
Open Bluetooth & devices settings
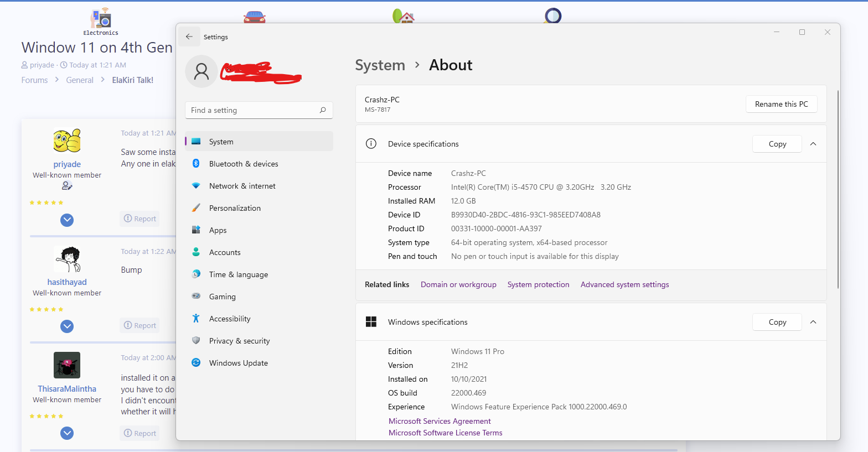point(259,164)
